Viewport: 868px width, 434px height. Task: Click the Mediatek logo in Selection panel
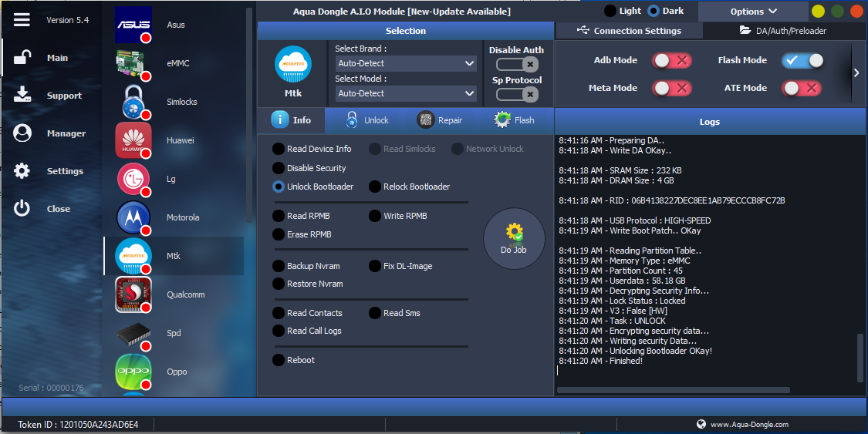293,64
